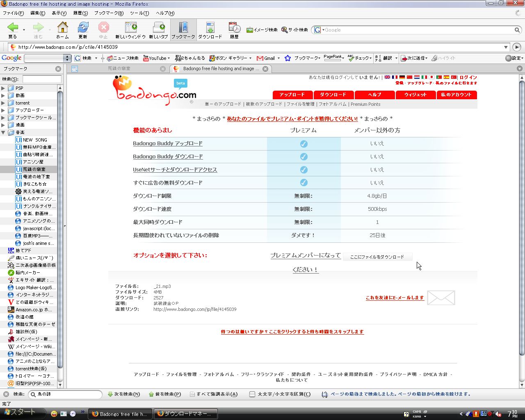This screenshot has height=420, width=525.
Task: Click the ここにファイルをダウンロード button
Action: point(377,257)
